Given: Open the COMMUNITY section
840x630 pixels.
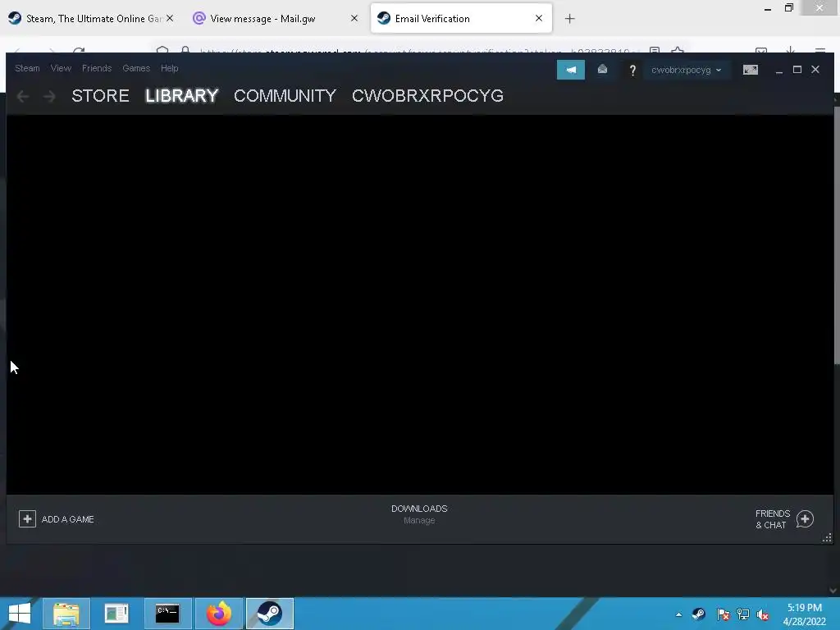Looking at the screenshot, I should [x=285, y=95].
